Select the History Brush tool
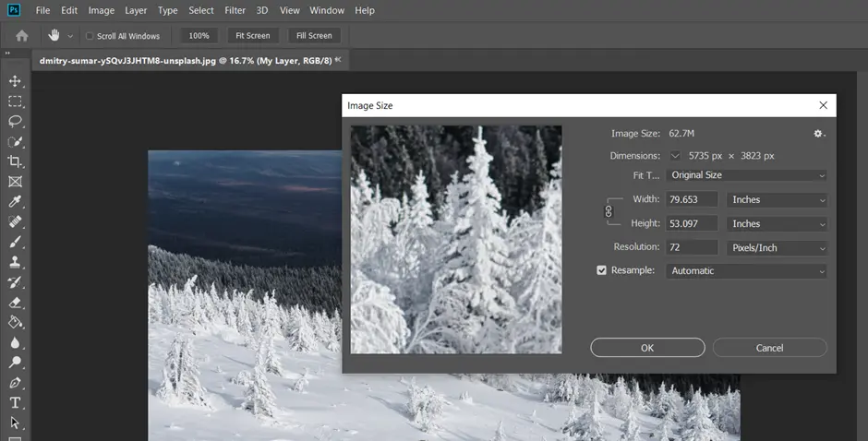The height and width of the screenshot is (441, 868). 15,282
